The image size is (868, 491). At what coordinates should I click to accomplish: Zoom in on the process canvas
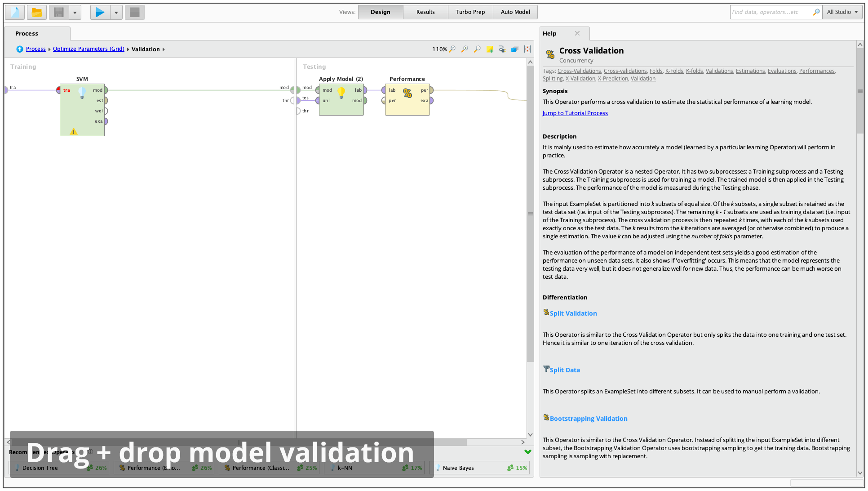465,49
